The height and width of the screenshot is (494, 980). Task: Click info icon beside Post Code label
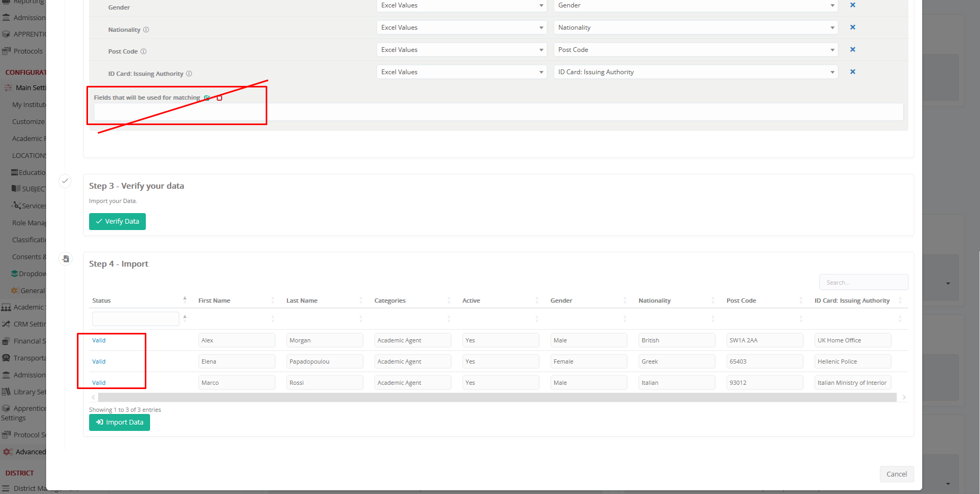pyautogui.click(x=144, y=51)
